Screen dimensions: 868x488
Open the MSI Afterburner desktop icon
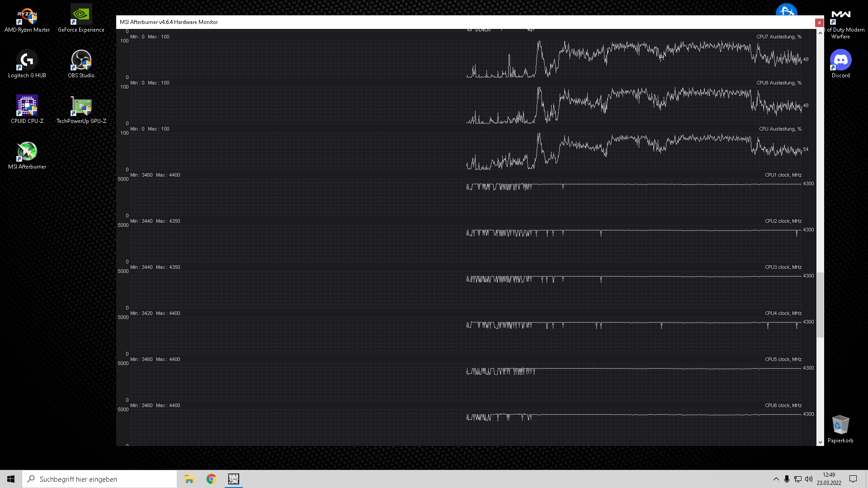tap(27, 152)
